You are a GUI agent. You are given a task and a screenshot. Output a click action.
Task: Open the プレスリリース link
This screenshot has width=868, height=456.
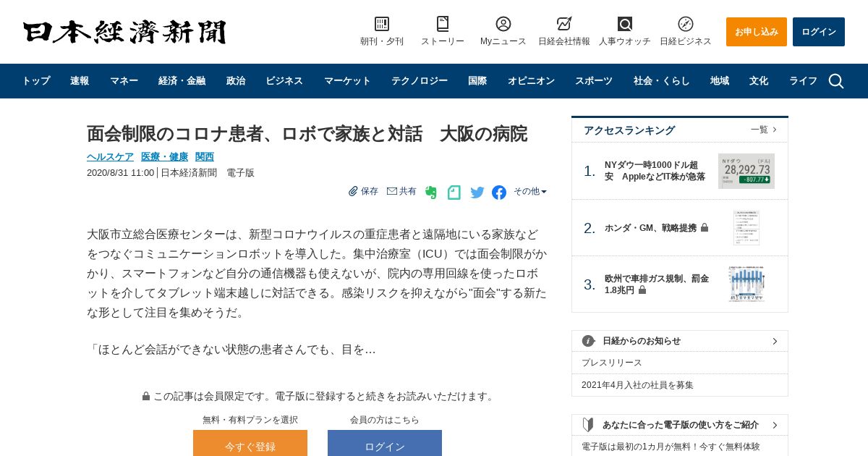point(612,363)
